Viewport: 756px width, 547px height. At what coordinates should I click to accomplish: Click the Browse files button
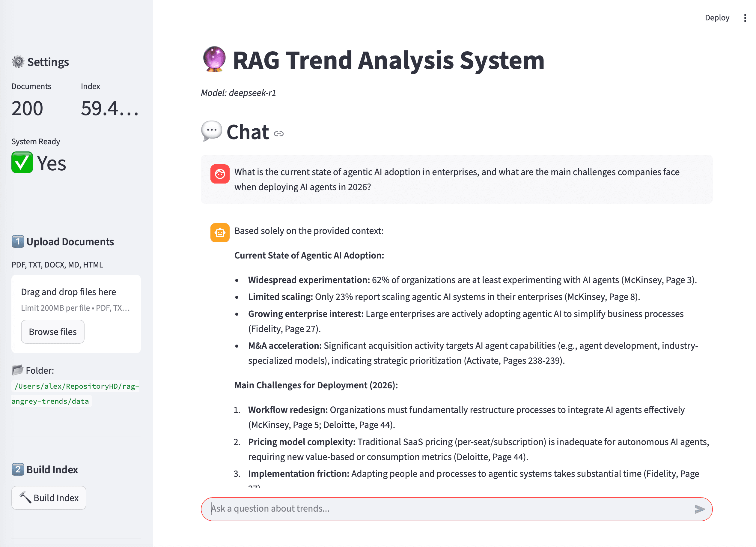(x=52, y=331)
